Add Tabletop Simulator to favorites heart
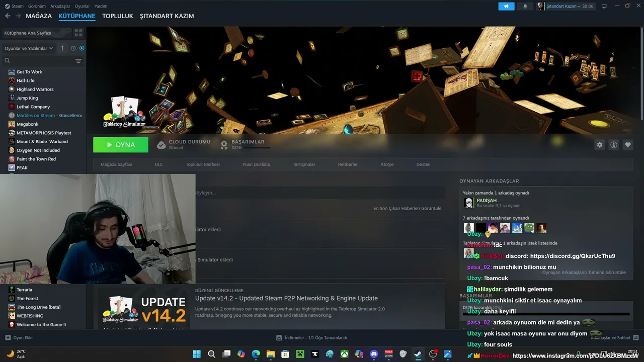The image size is (644, 362). coord(628,145)
